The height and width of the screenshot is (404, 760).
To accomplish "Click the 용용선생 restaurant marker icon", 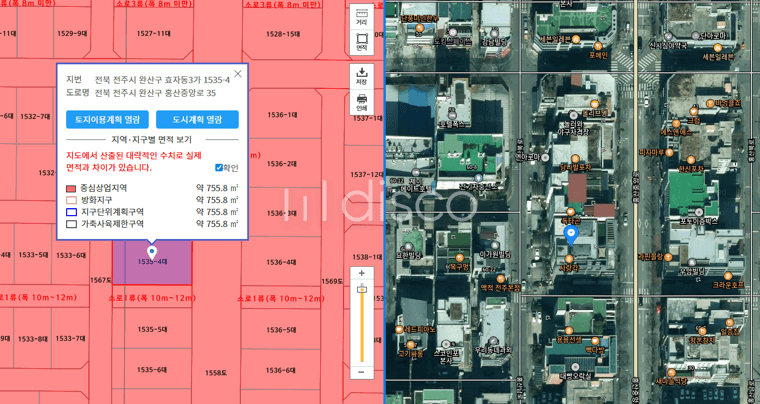I will (569, 332).
